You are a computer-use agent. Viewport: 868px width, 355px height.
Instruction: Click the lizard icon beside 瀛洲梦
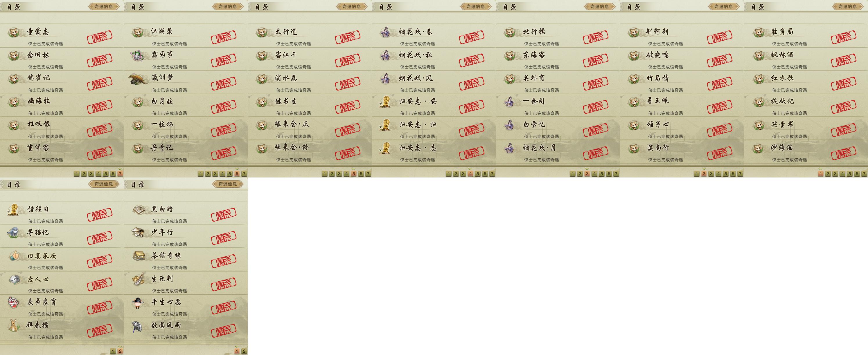coord(138,79)
